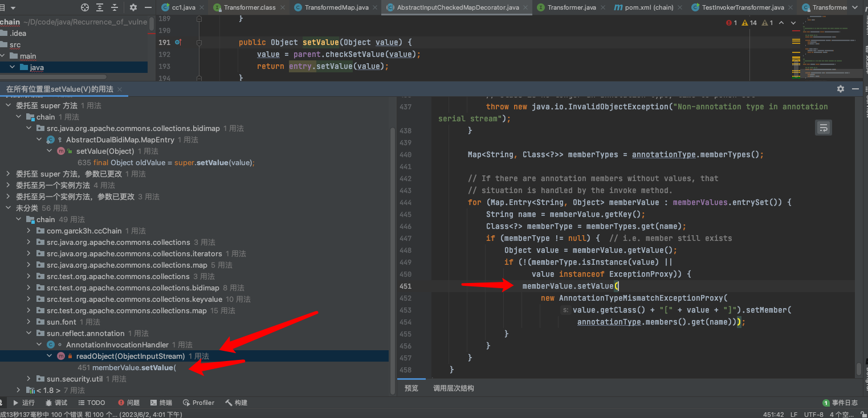The image size is (868, 418).
Task: Expand the '委托至 super 方法, 参数已更改' group
Action: [x=8, y=174]
